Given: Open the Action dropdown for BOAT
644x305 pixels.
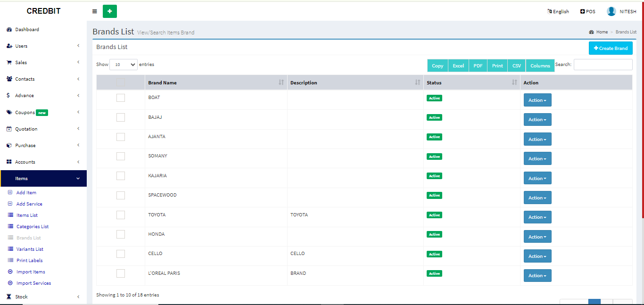Looking at the screenshot, I should point(537,100).
